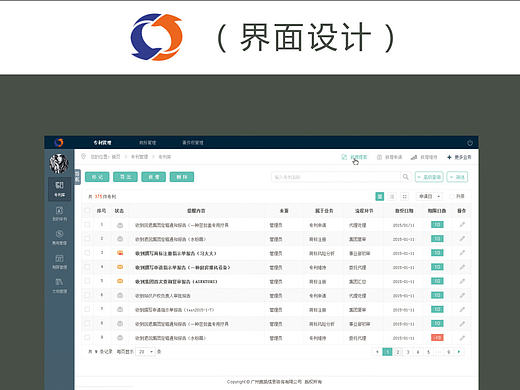Open the user avatar in the sidebar

click(x=59, y=164)
